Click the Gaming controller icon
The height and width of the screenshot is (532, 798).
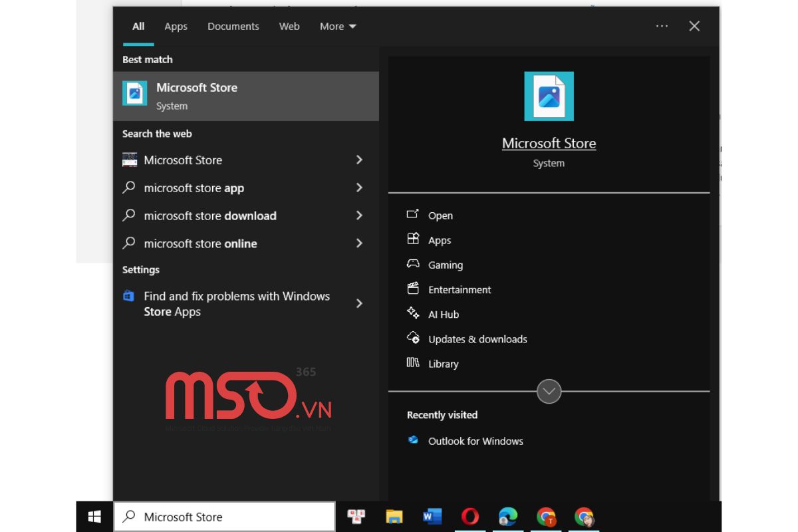pyautogui.click(x=413, y=264)
